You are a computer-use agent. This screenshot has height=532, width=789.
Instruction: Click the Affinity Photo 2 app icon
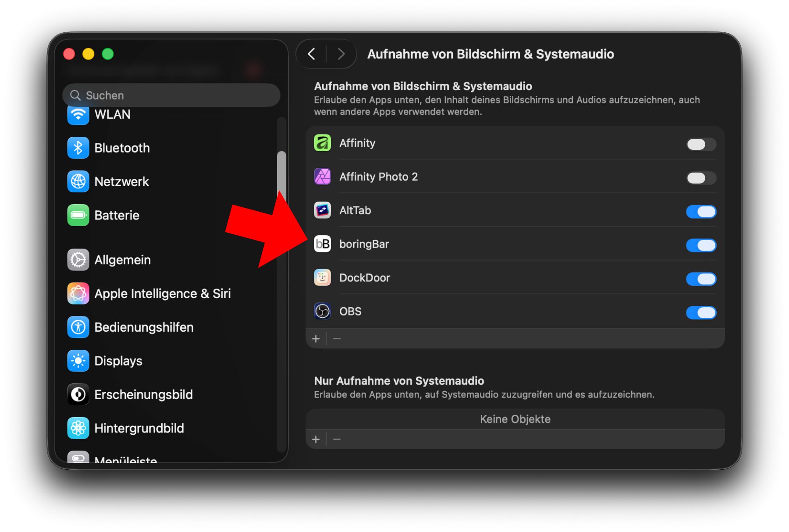[x=323, y=177]
